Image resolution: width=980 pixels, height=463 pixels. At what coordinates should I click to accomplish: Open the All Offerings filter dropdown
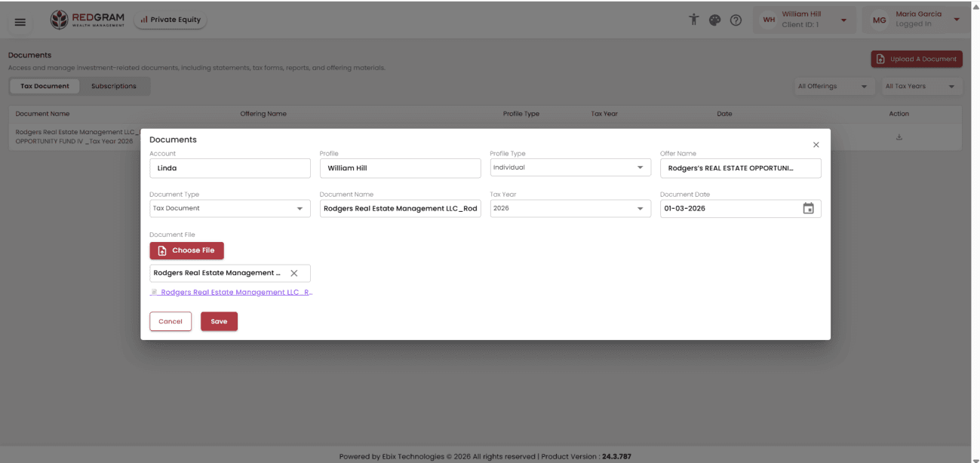(x=834, y=87)
